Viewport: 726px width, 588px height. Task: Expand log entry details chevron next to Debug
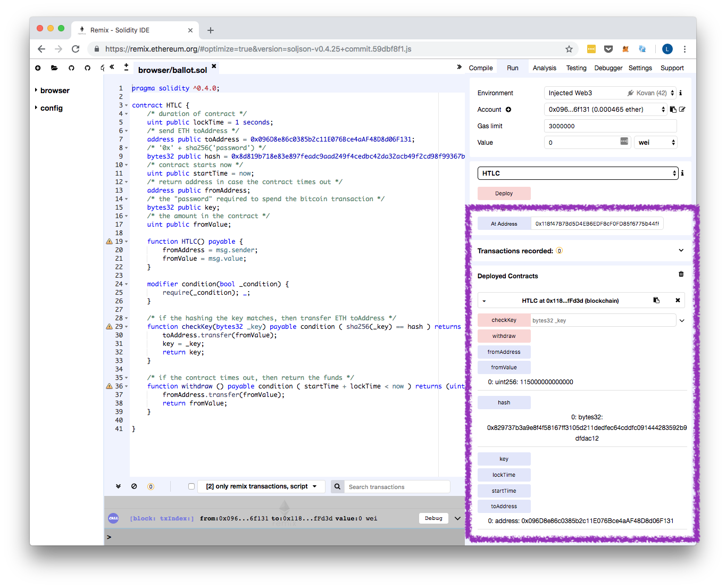(x=457, y=518)
